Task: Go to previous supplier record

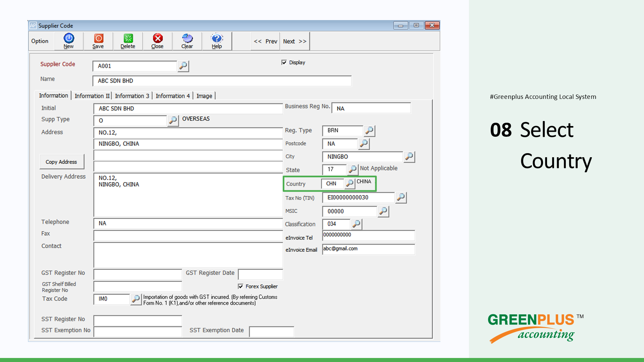Action: point(265,41)
